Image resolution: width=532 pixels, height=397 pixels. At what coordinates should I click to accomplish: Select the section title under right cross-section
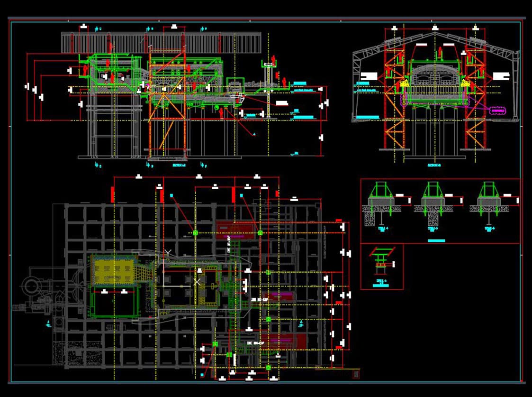tap(434, 166)
